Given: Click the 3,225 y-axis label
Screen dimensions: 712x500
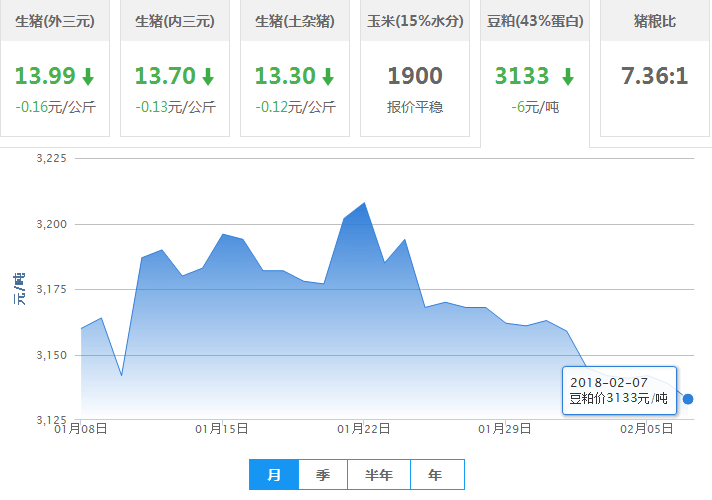Looking at the screenshot, I should [51, 158].
